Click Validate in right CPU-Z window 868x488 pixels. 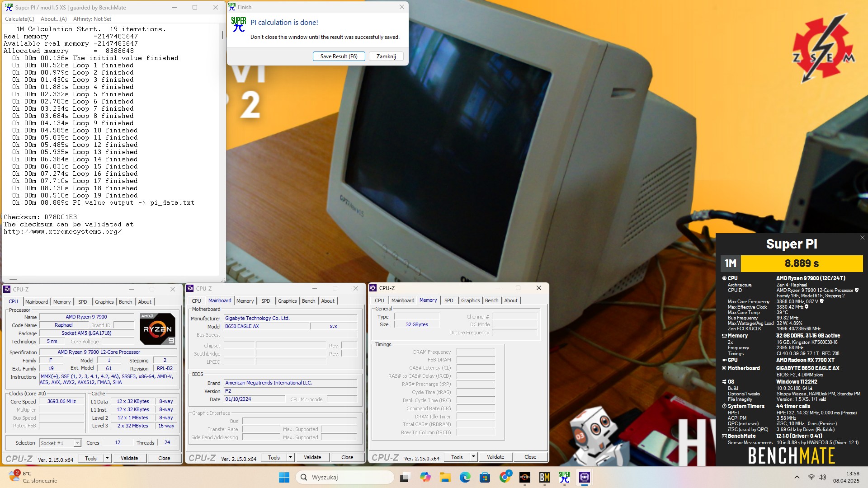coord(495,457)
